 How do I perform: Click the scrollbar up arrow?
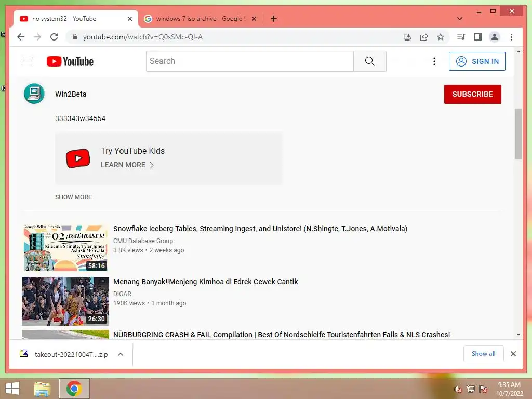point(518,51)
